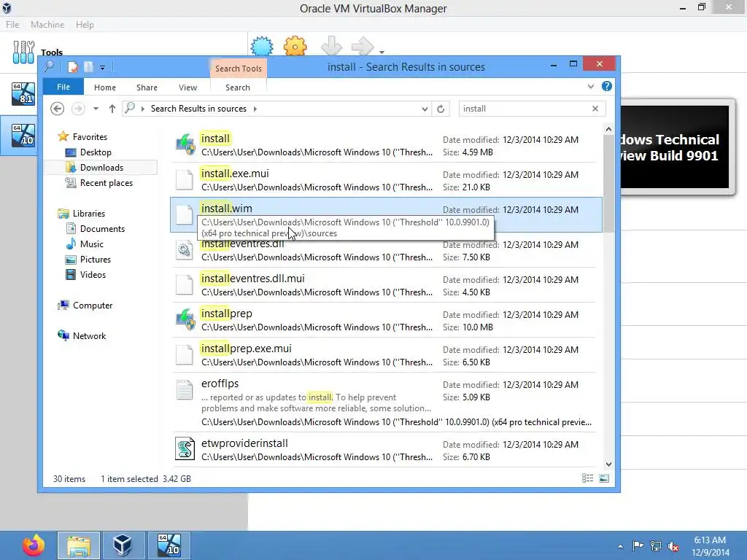Expand the Search Results in sources breadcrumb arrow
This screenshot has width=747, height=560.
[255, 109]
